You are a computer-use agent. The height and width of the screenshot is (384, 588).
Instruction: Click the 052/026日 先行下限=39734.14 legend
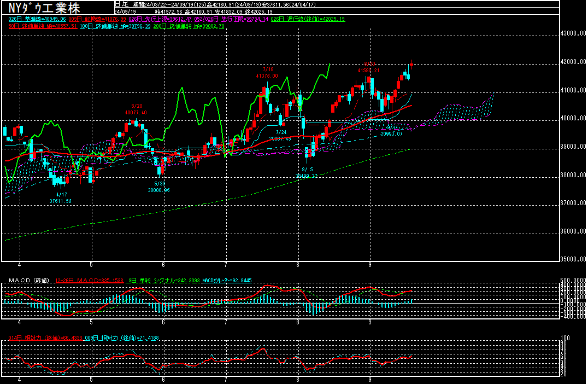(x=231, y=19)
